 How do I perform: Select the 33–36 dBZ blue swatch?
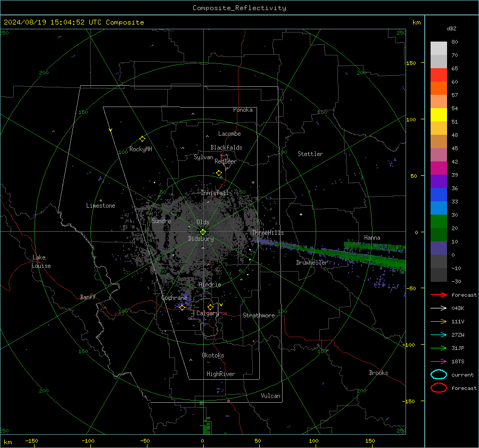point(439,195)
